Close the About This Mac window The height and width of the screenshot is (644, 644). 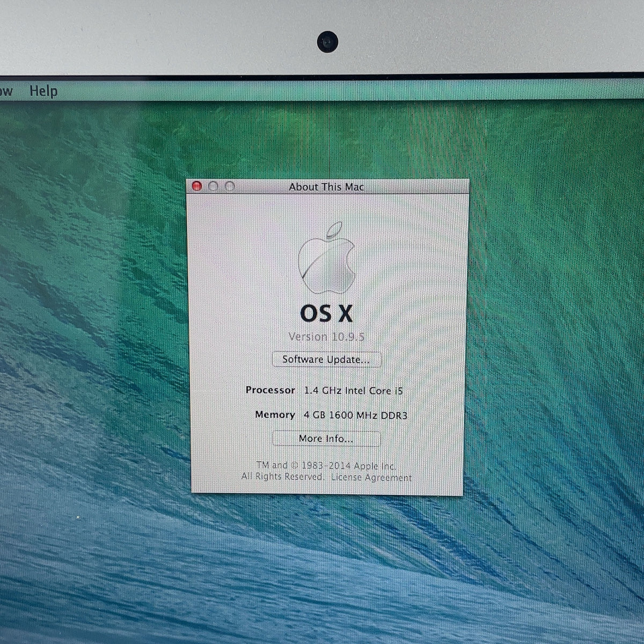(196, 186)
